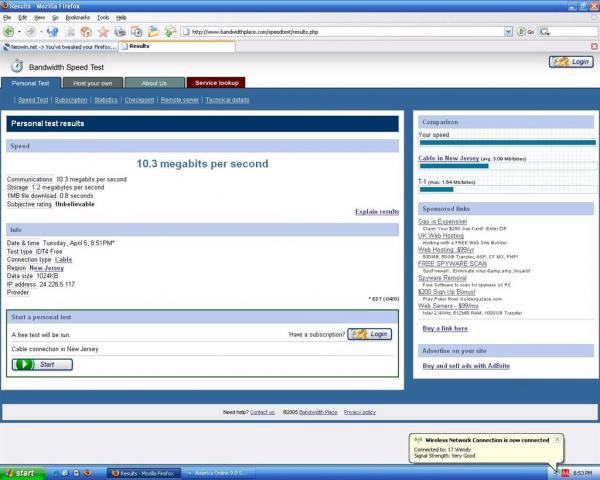Click the red star Bookmarks icon

(x=103, y=32)
